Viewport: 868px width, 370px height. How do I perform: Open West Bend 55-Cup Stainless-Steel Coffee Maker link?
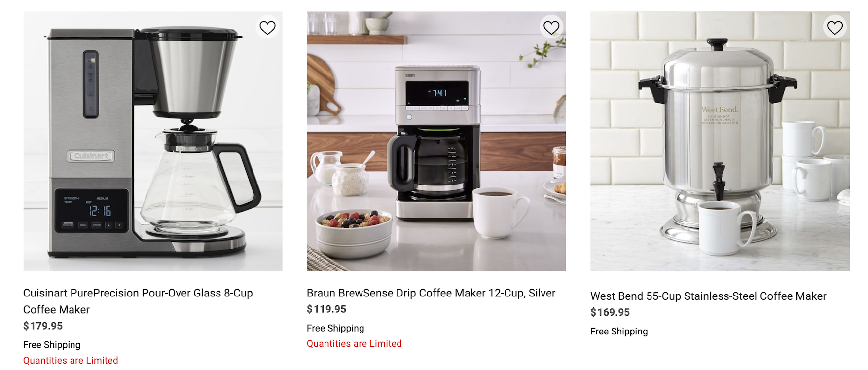click(x=708, y=296)
